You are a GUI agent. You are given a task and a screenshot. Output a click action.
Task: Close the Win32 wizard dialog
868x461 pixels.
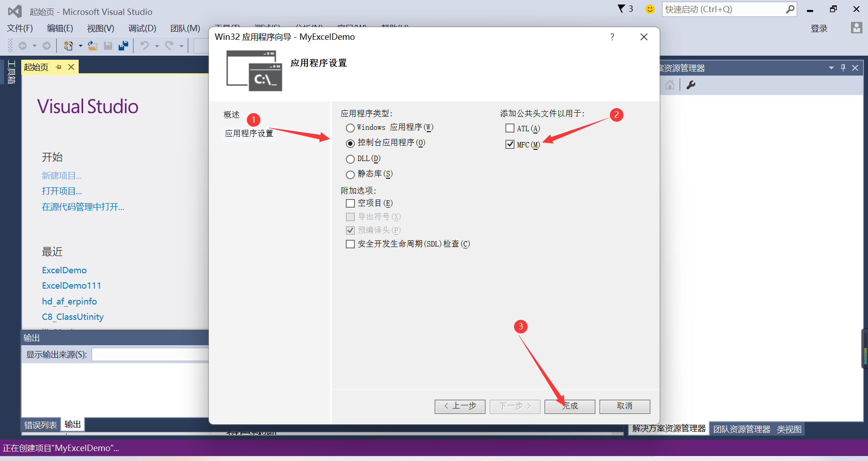tap(644, 37)
